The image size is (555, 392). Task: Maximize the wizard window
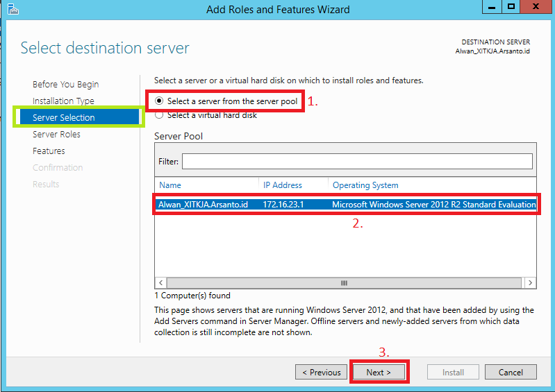click(x=511, y=7)
